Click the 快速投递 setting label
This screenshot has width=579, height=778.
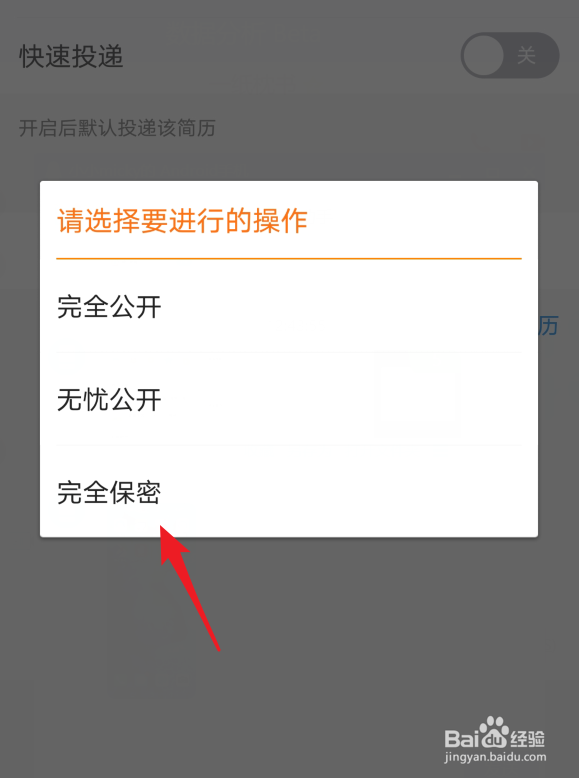(71, 56)
